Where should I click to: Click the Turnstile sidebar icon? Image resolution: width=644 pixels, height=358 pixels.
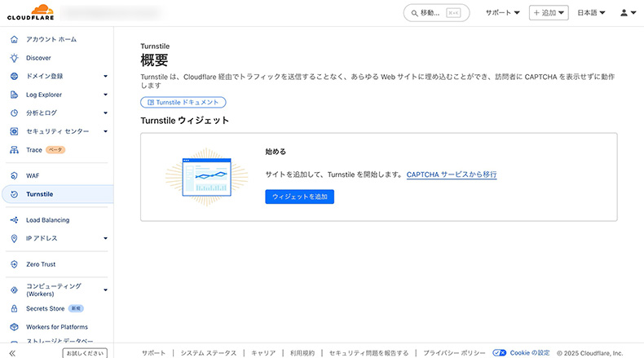coord(14,194)
